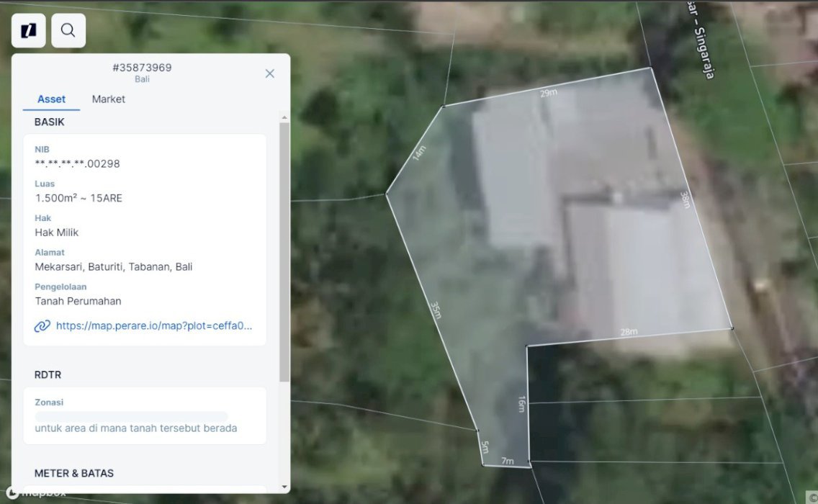Screen dimensions: 818x504
Task: Click the chain link icon beside the URL
Action: click(x=42, y=325)
